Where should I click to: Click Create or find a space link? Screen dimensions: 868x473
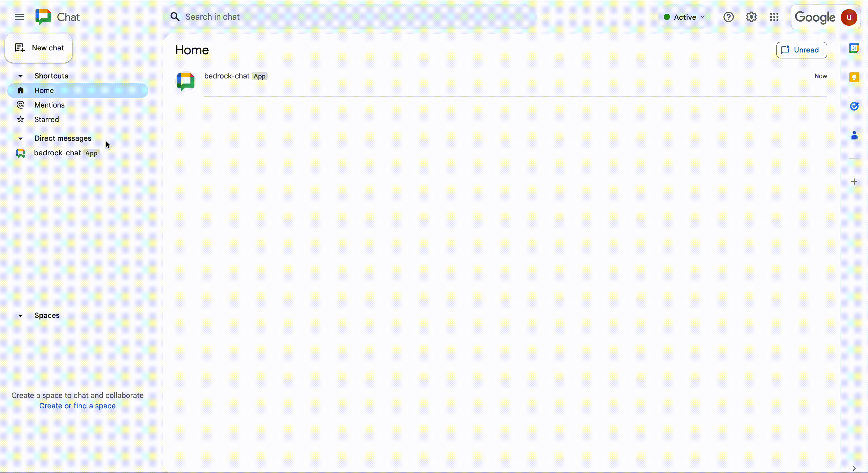pyautogui.click(x=77, y=405)
